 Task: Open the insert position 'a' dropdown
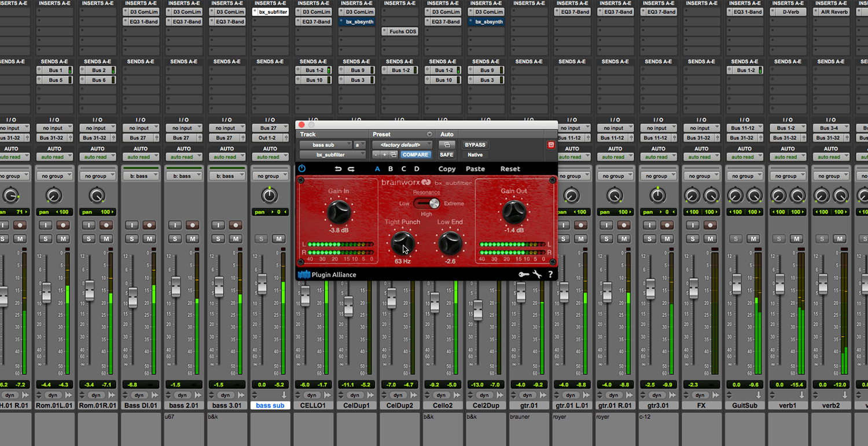[x=360, y=145]
